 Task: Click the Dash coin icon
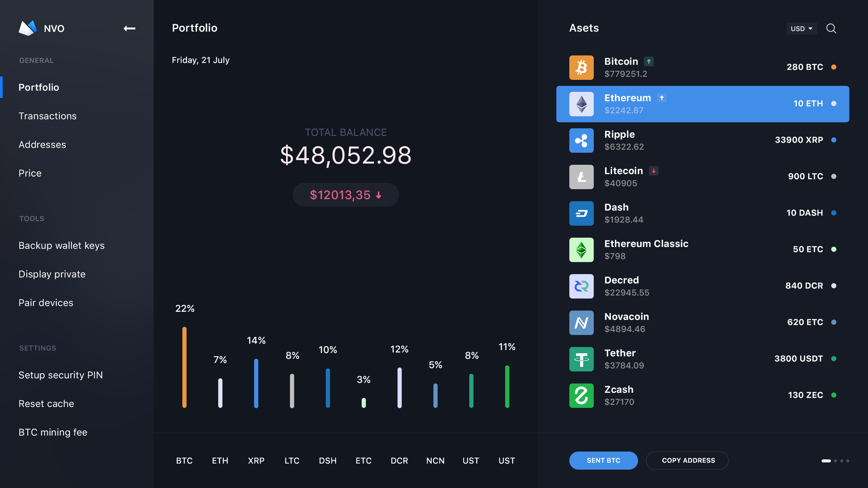point(581,213)
